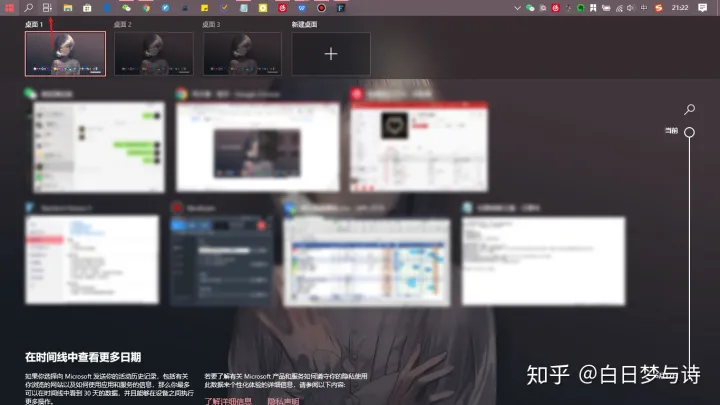Click the Sogou S input method icon
Image resolution: width=720 pixels, height=405 pixels.
coord(658,8)
